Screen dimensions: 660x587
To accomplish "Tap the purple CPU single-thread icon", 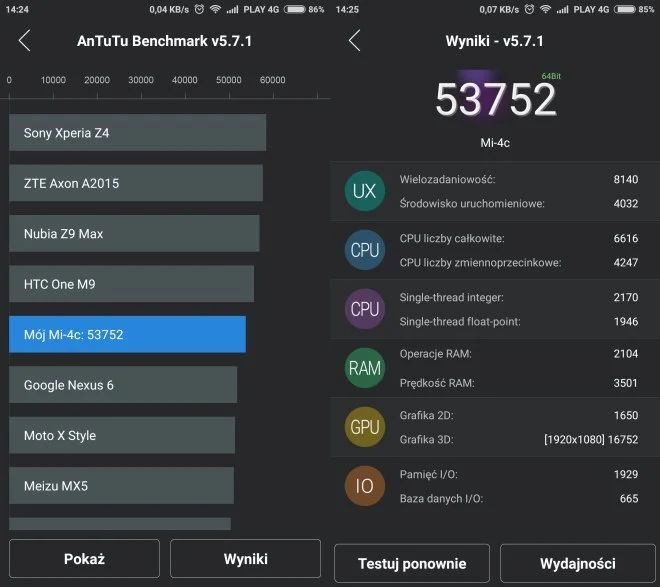I will (x=365, y=309).
